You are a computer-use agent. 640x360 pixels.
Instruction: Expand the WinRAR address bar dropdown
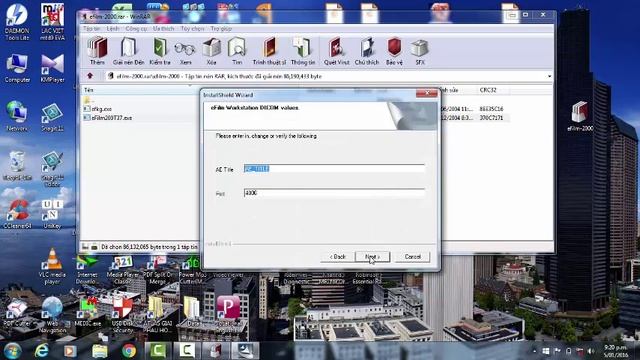tap(549, 76)
